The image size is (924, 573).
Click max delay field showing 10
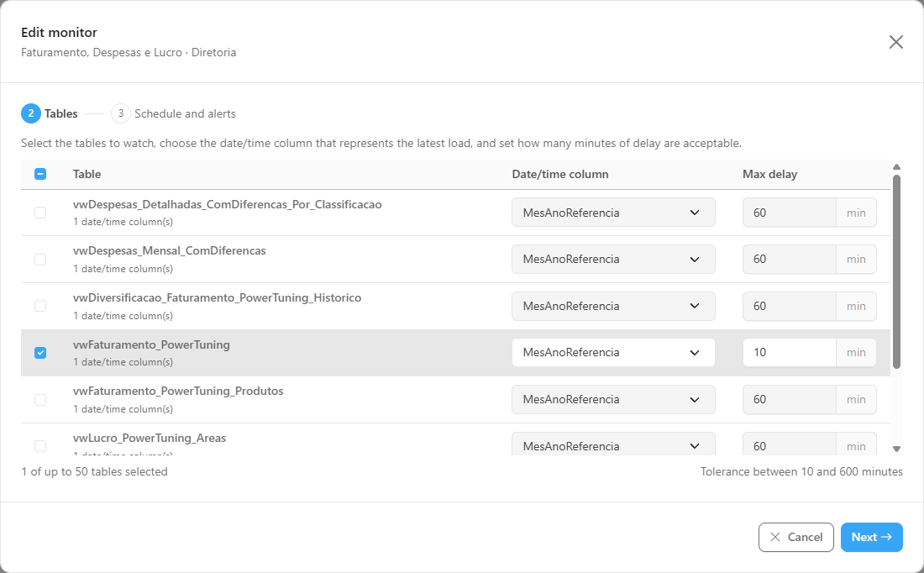tap(789, 353)
